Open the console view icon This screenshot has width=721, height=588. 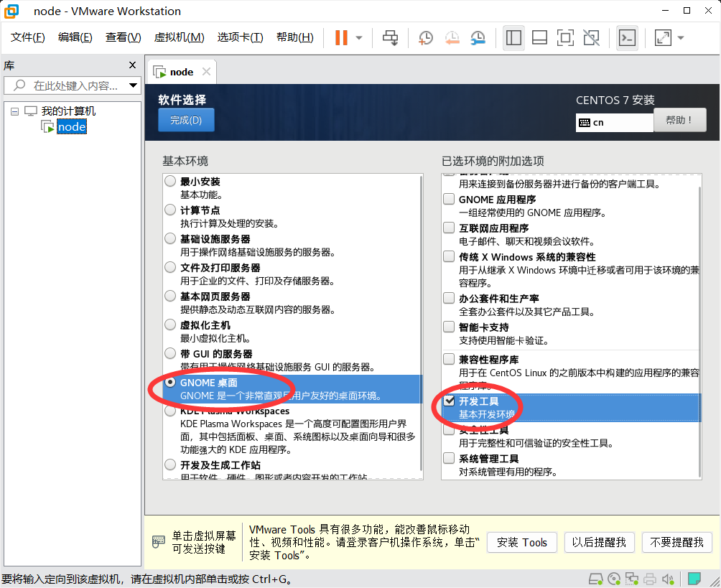coord(627,38)
